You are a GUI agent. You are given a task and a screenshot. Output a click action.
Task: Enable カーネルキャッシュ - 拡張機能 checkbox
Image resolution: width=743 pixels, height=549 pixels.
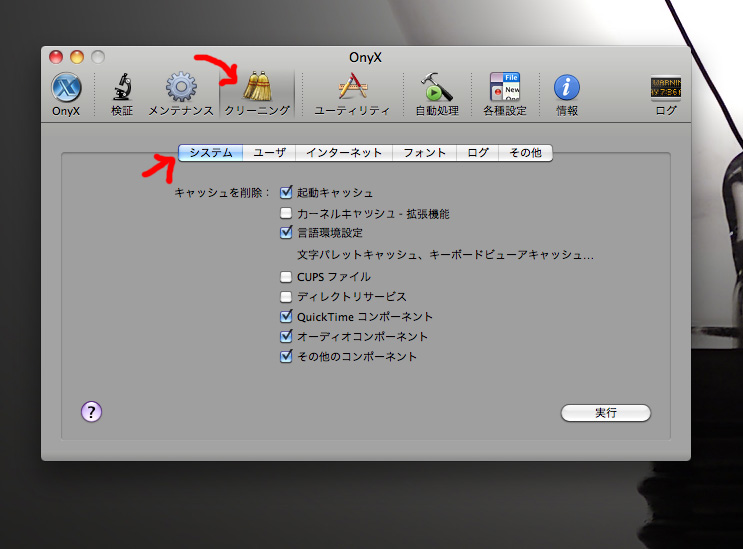click(286, 213)
